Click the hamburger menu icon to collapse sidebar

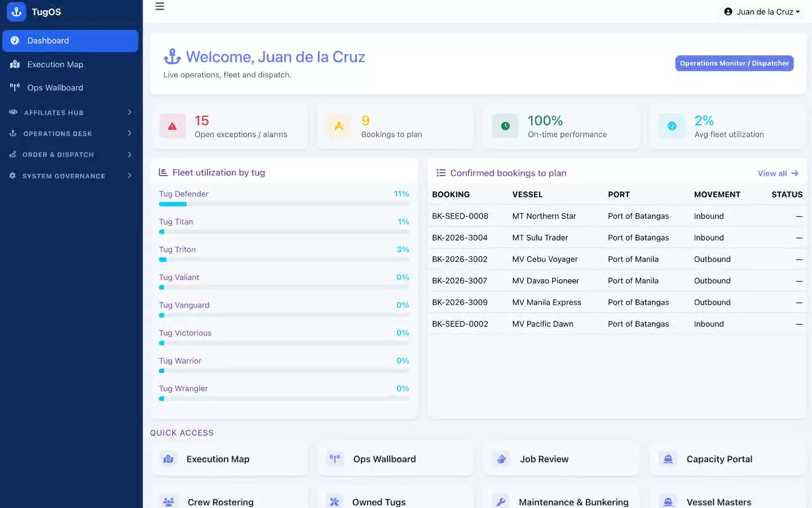[x=160, y=7]
